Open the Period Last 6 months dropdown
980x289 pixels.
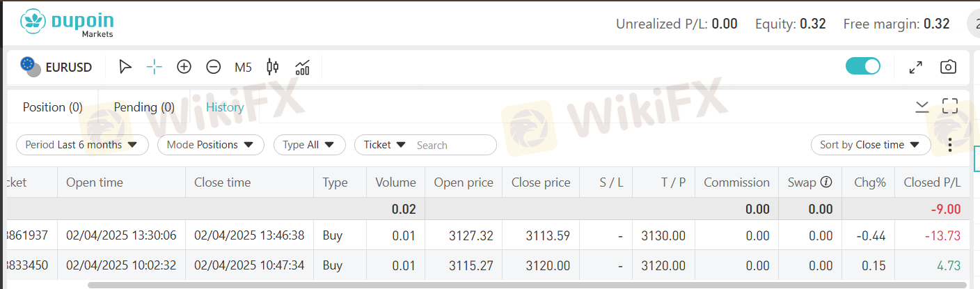coord(82,145)
